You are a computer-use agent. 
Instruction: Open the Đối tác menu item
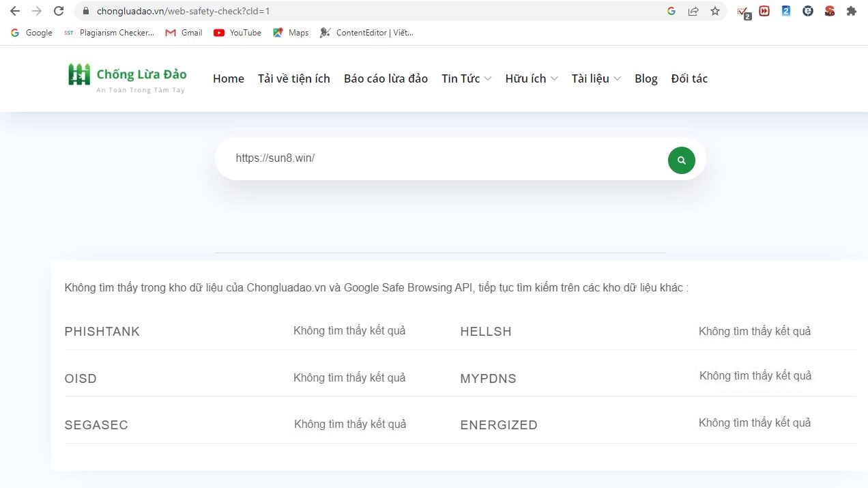(x=689, y=78)
